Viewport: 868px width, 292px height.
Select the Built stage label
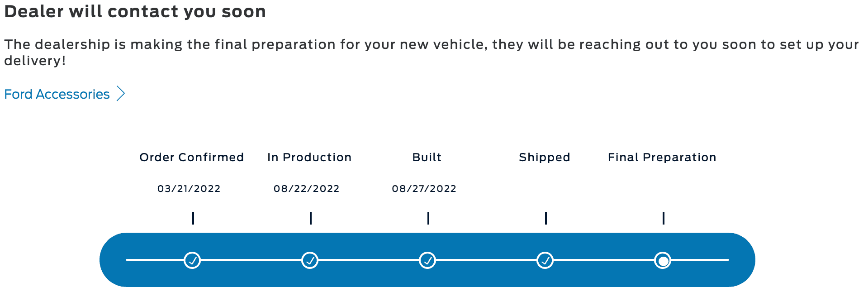click(427, 157)
